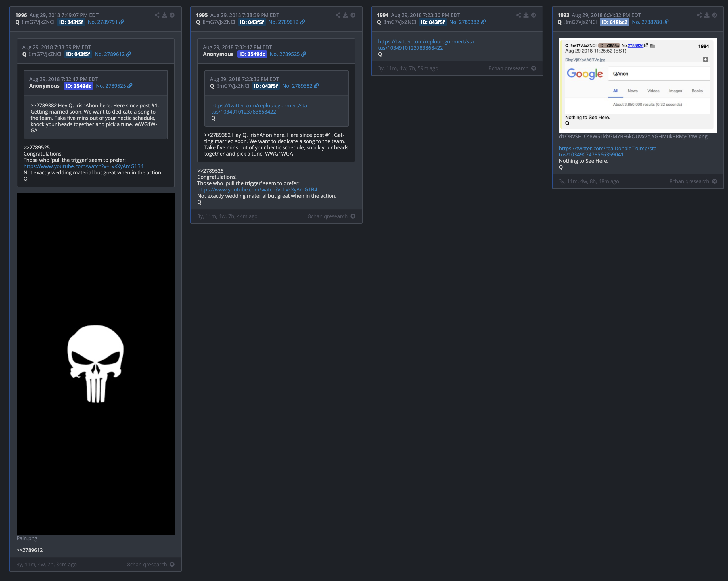This screenshot has width=728, height=581.
Task: Click the d1ORVSH_Cs8W51kb...png filename
Action: coord(633,137)
